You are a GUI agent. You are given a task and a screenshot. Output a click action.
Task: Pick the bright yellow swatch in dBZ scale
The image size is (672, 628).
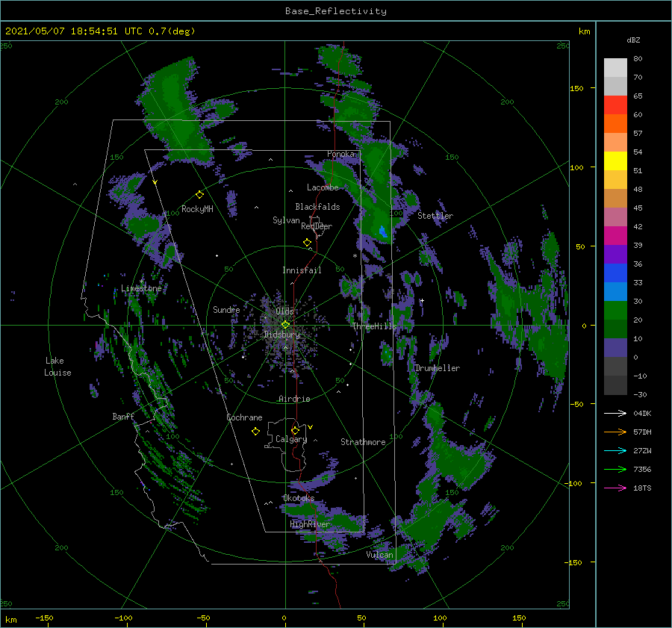coord(615,161)
